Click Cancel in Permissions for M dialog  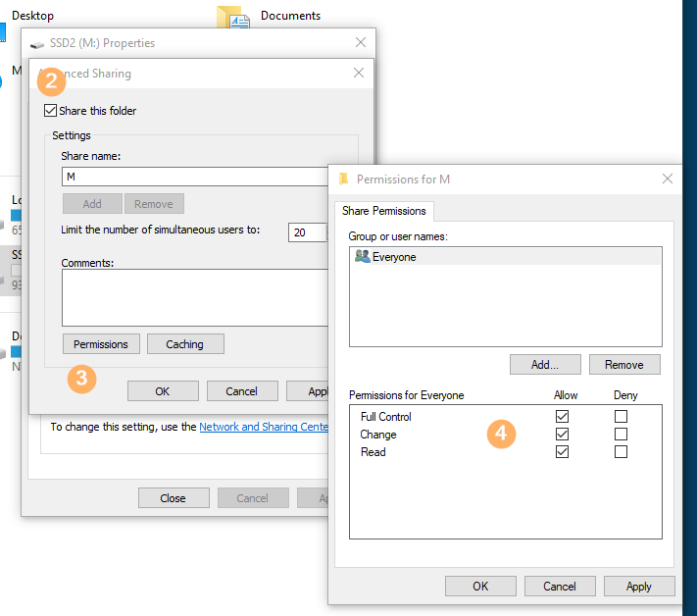point(560,587)
